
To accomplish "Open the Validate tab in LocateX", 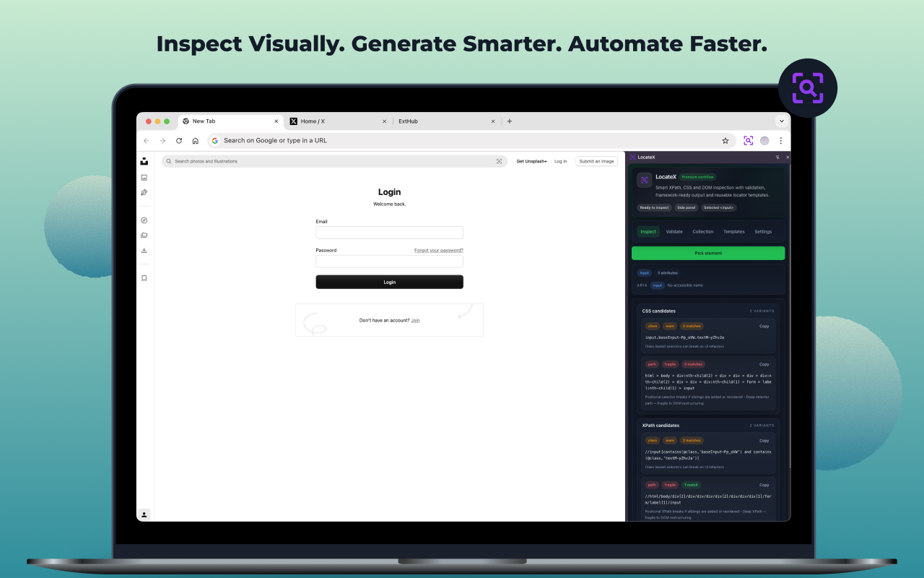I will pos(674,232).
